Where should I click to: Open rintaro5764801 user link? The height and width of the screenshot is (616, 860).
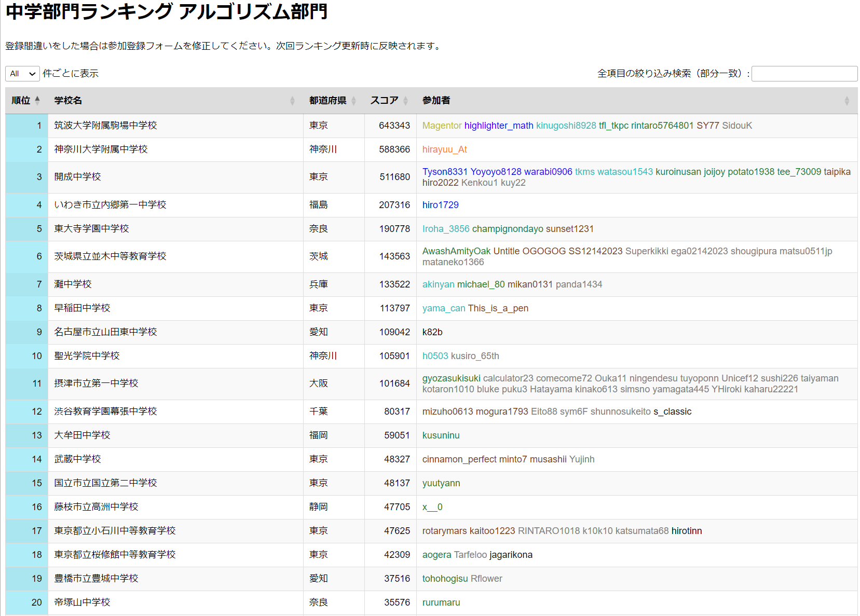(662, 126)
